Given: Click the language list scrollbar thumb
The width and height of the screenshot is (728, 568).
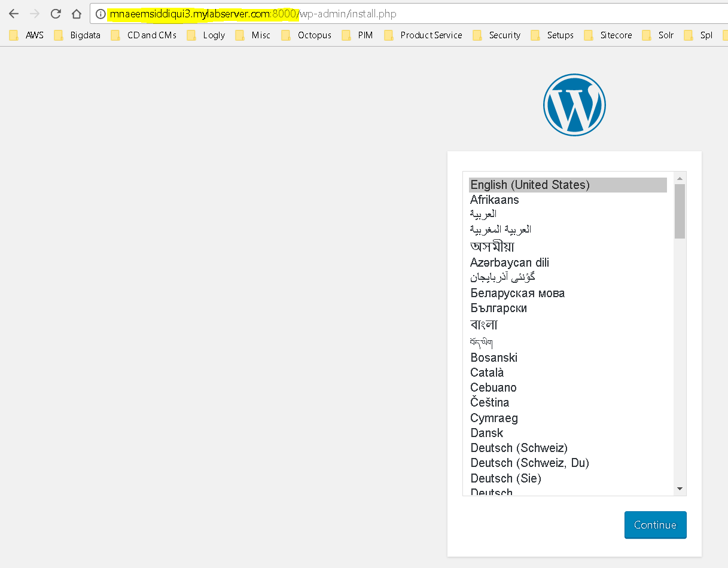Looking at the screenshot, I should click(x=680, y=211).
